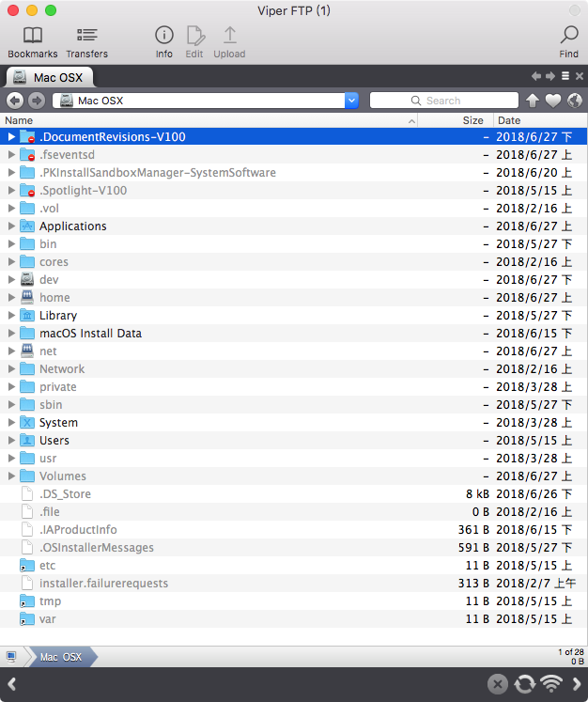Click the Edit toolbar button

click(x=194, y=42)
